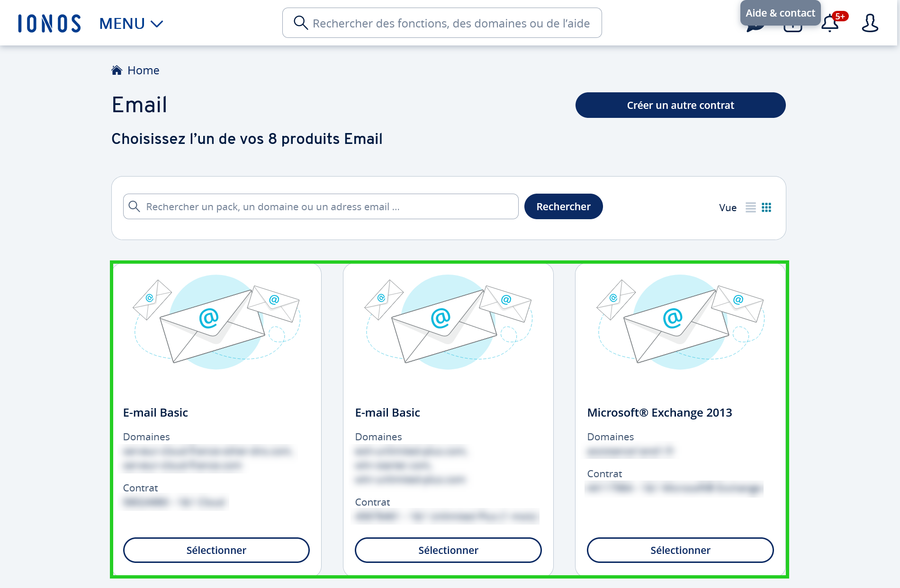Open the user account icon
This screenshot has height=588, width=900.
[x=870, y=23]
